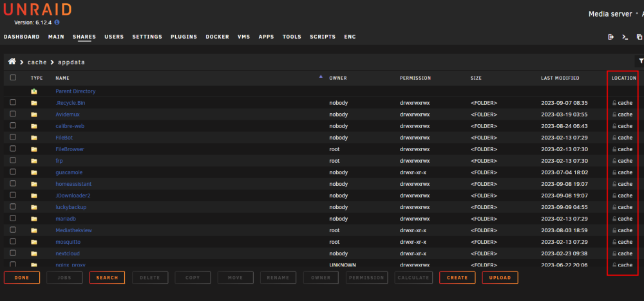
Task: Click the lock icon in the mosquitto row
Action: point(614,242)
